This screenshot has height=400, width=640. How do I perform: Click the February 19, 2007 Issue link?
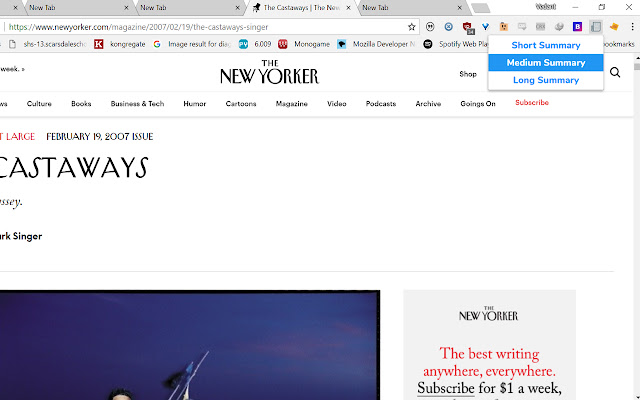(x=100, y=136)
